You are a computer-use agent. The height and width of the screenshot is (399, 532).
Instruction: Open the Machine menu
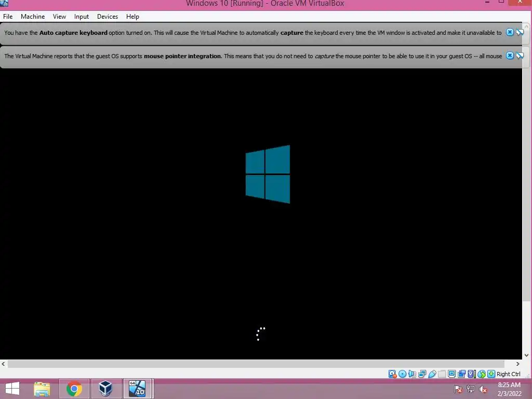pyautogui.click(x=33, y=16)
